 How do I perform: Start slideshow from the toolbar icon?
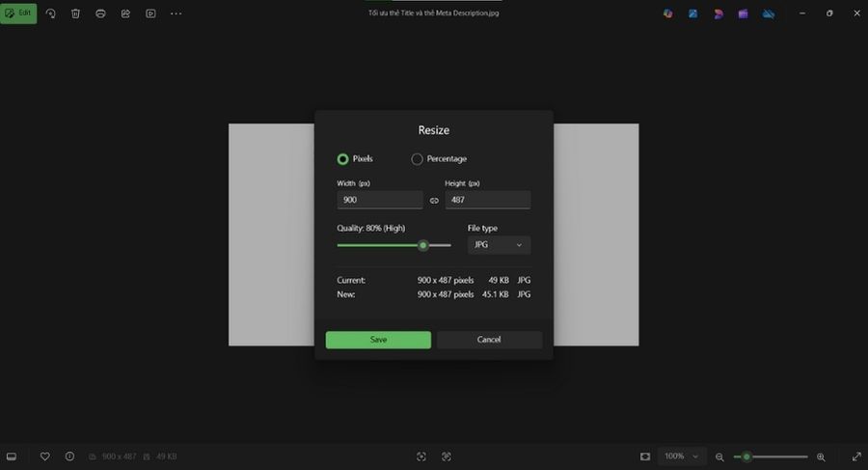tap(150, 14)
